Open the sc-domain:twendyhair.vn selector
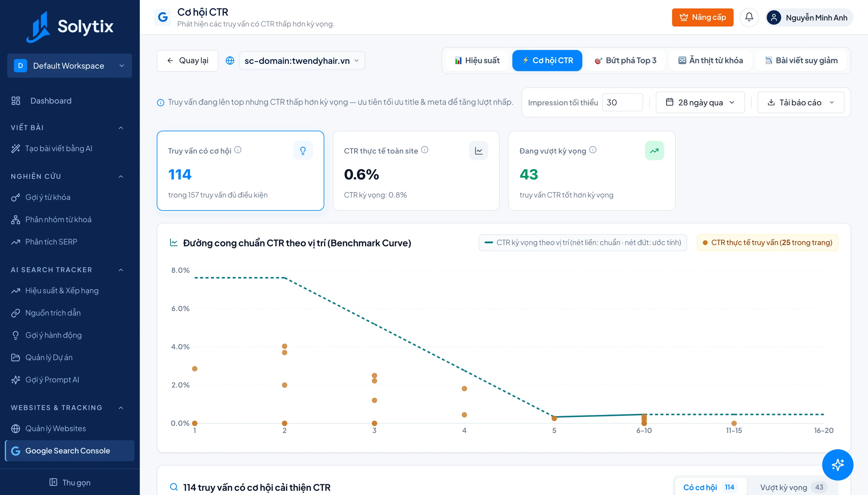 pos(302,61)
